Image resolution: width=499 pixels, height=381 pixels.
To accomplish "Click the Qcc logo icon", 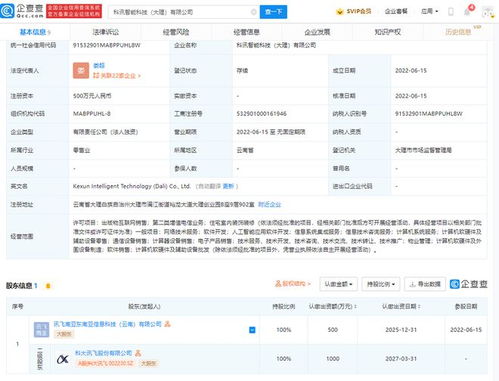I will (x=7, y=11).
